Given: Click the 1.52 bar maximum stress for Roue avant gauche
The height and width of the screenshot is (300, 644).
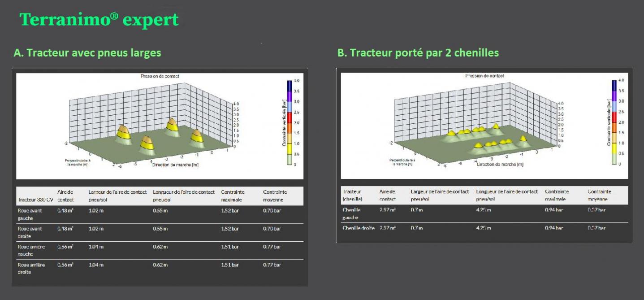Looking at the screenshot, I should point(230,210).
